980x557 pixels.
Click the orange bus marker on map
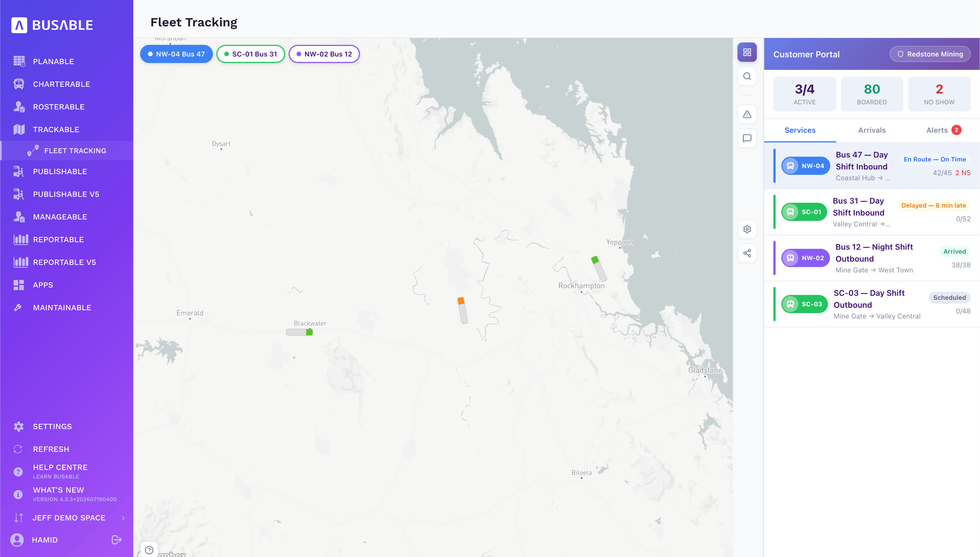click(x=462, y=310)
